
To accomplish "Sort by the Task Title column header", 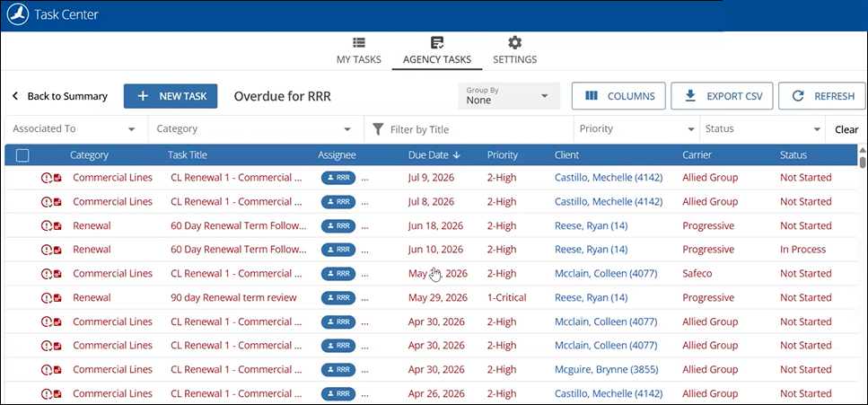I will click(188, 155).
